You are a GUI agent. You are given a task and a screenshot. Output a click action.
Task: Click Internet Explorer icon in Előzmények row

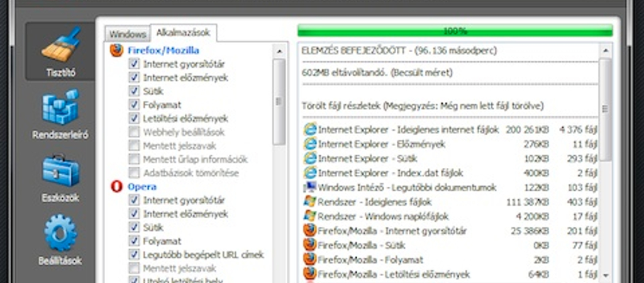coord(310,144)
